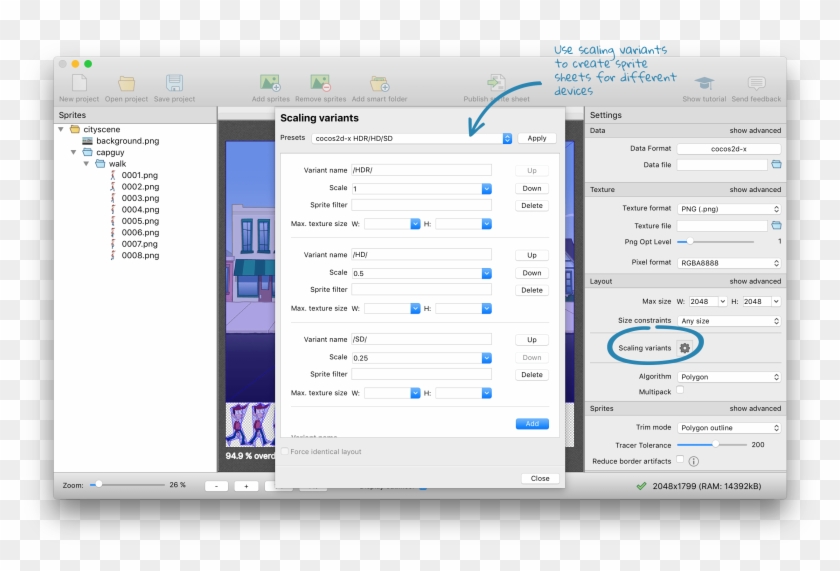
Task: Show advanced Sprites settings
Action: coord(755,408)
